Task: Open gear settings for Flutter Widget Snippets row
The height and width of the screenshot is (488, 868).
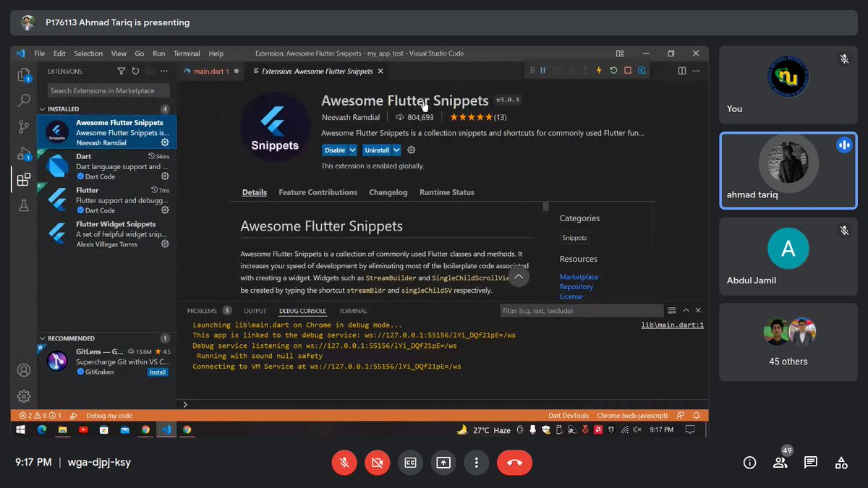Action: [x=165, y=244]
